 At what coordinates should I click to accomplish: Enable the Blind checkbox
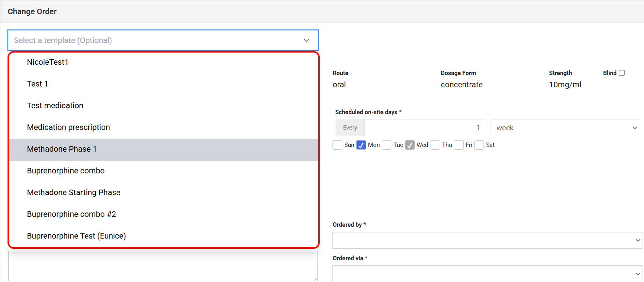(621, 73)
